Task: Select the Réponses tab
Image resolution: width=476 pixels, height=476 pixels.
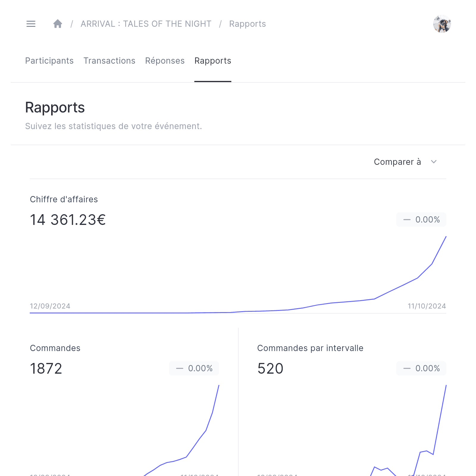Action: pyautogui.click(x=165, y=61)
